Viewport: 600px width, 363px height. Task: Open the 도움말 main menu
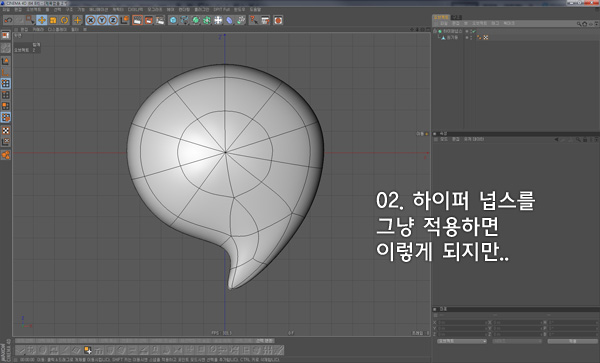pyautogui.click(x=255, y=10)
